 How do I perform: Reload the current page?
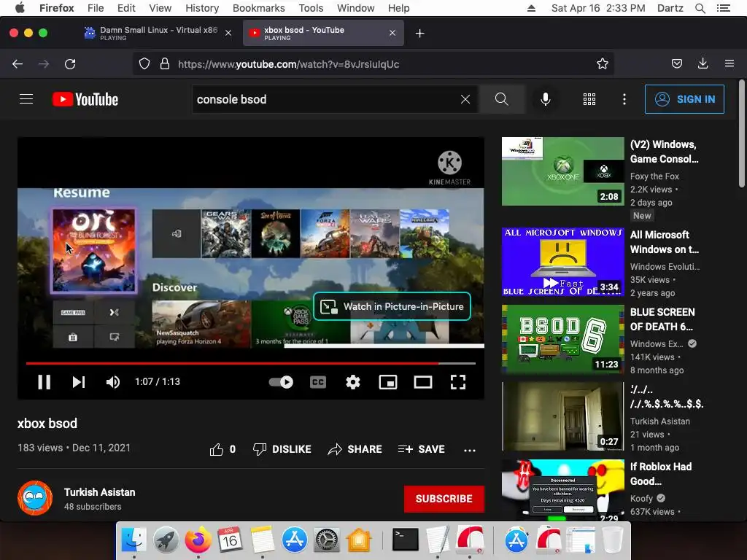[70, 64]
